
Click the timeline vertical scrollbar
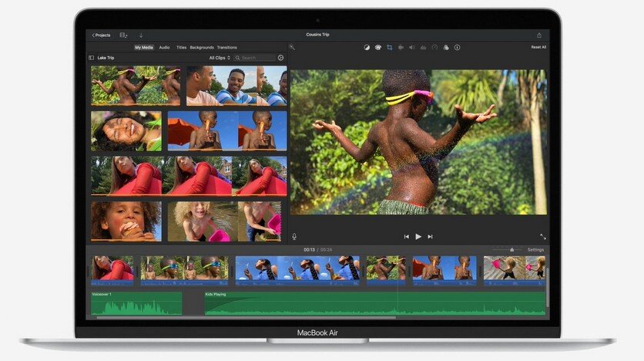pyautogui.click(x=548, y=288)
